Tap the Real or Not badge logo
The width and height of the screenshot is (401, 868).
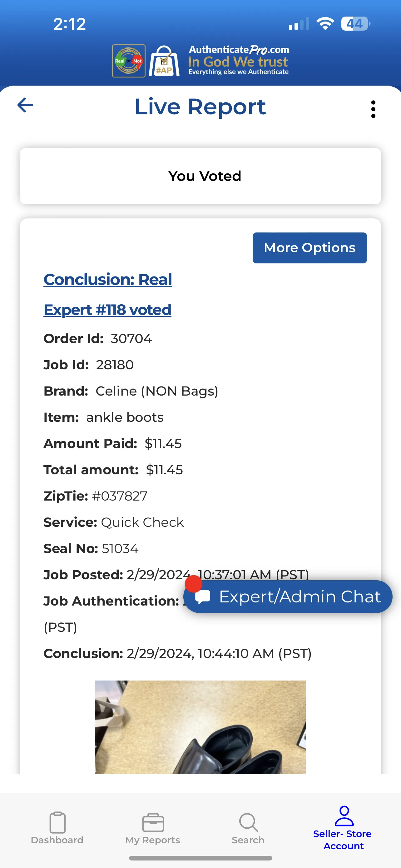click(x=129, y=61)
